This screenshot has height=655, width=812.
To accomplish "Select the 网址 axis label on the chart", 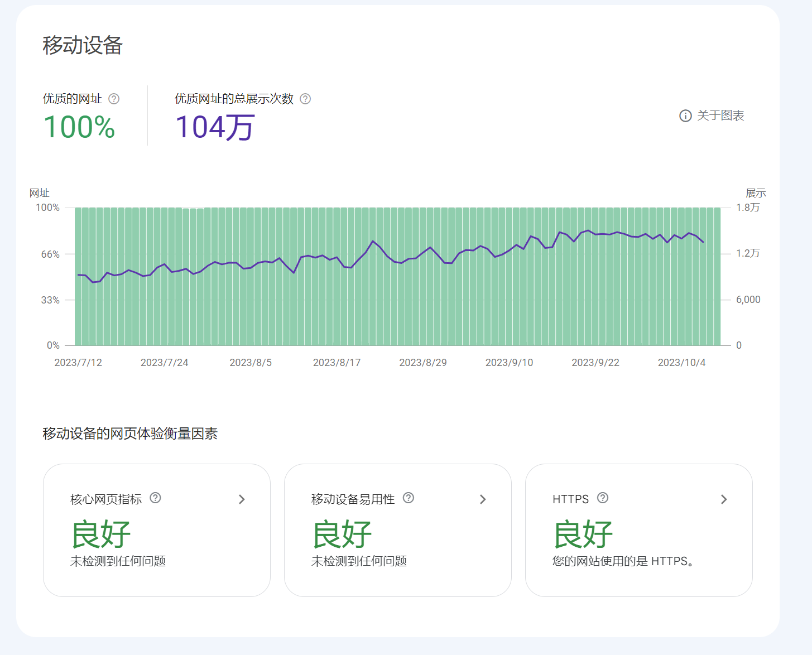I will tap(40, 193).
